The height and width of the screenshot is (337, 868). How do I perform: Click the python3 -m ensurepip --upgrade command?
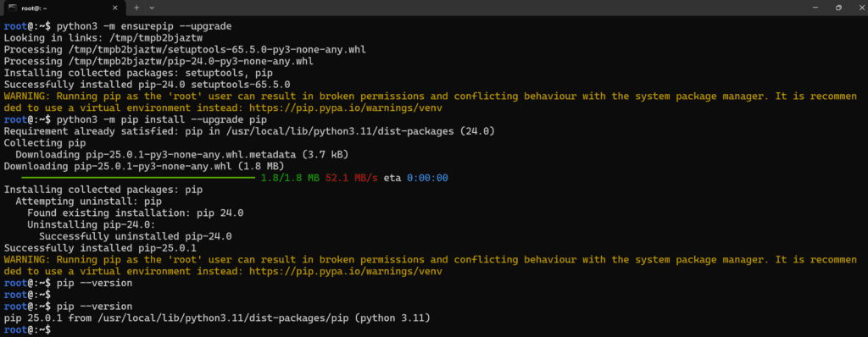144,26
